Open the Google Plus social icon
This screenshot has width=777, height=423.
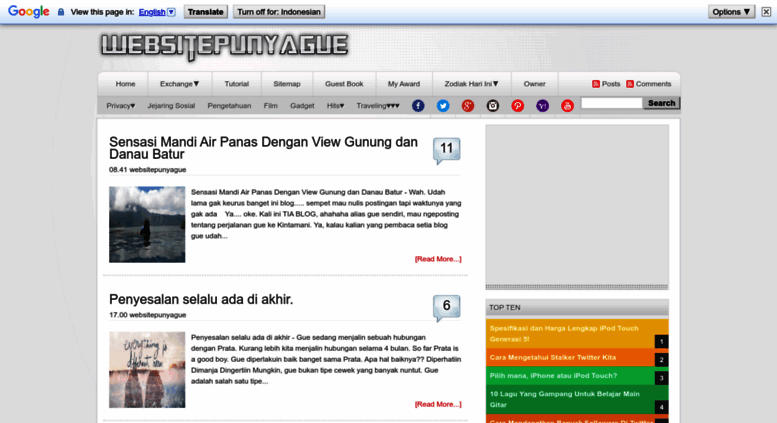(468, 106)
